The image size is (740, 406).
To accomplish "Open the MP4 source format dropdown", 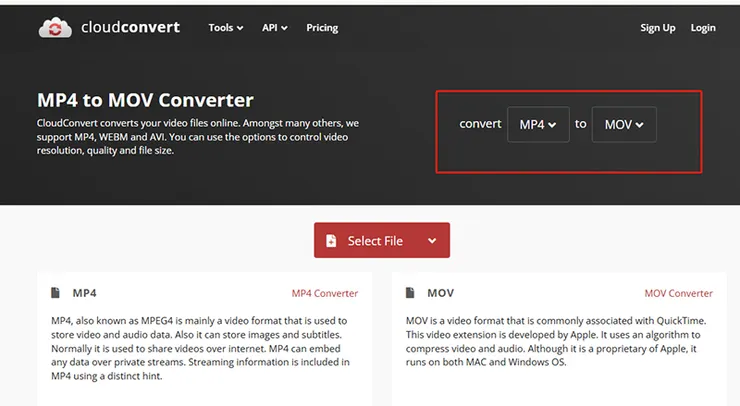I will coord(538,125).
